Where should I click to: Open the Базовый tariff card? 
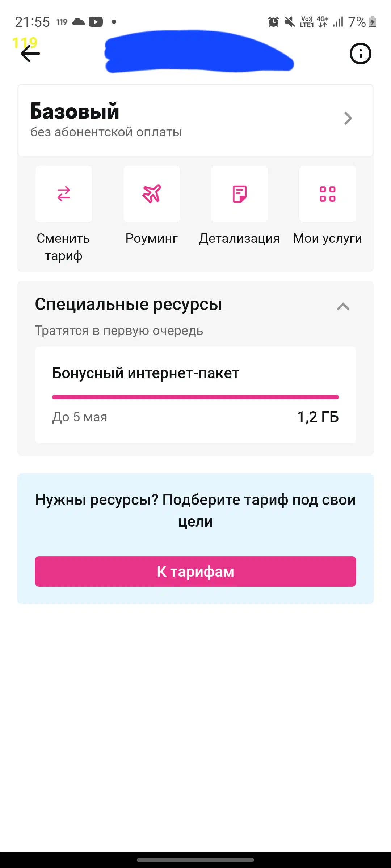(195, 120)
